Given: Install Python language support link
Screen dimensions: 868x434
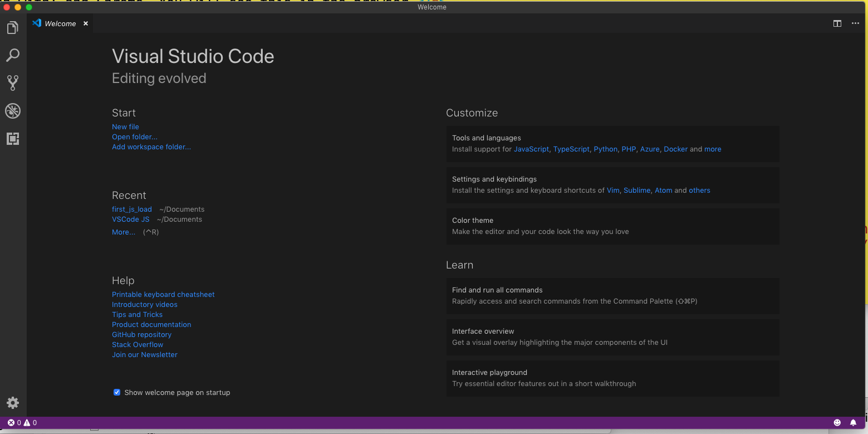Looking at the screenshot, I should [x=606, y=149].
